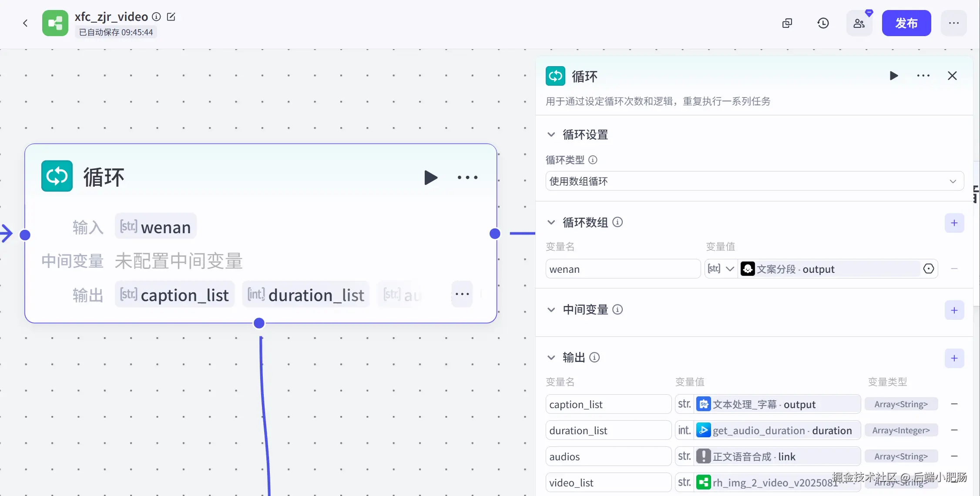This screenshot has height=496, width=980.
Task: Remove the caption_list output row
Action: [954, 404]
